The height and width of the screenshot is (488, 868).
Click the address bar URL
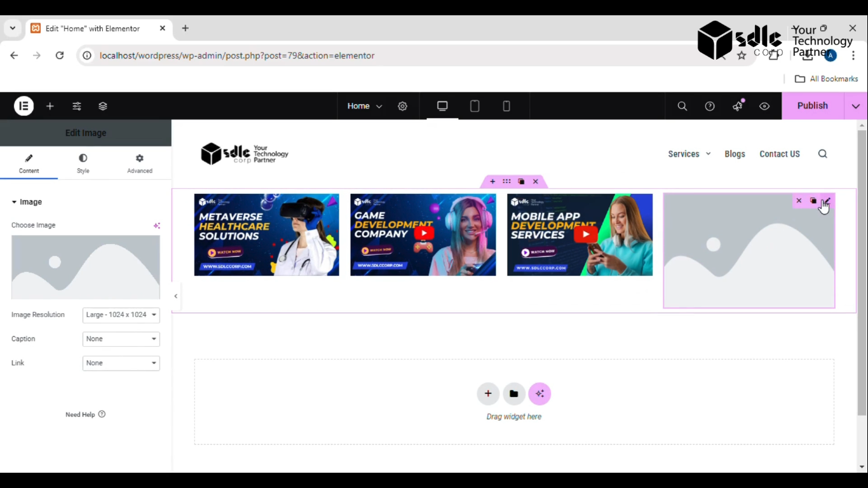tap(237, 55)
